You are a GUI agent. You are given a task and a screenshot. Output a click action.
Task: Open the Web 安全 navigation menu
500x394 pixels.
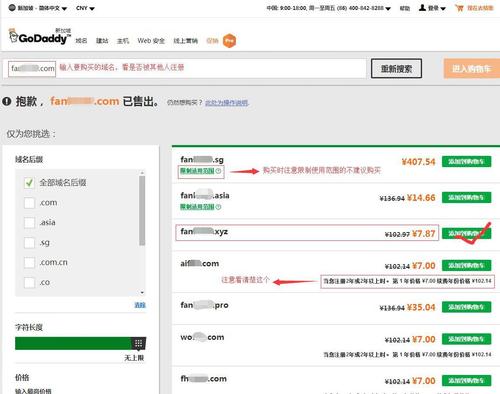tap(151, 41)
